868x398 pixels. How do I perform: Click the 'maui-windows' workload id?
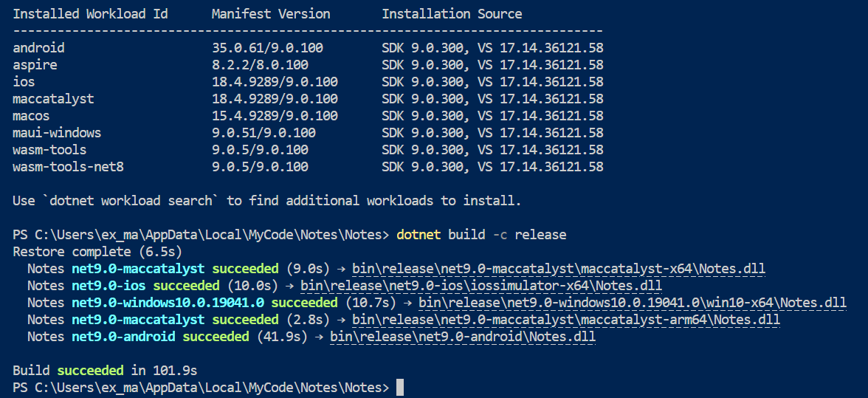(57, 133)
